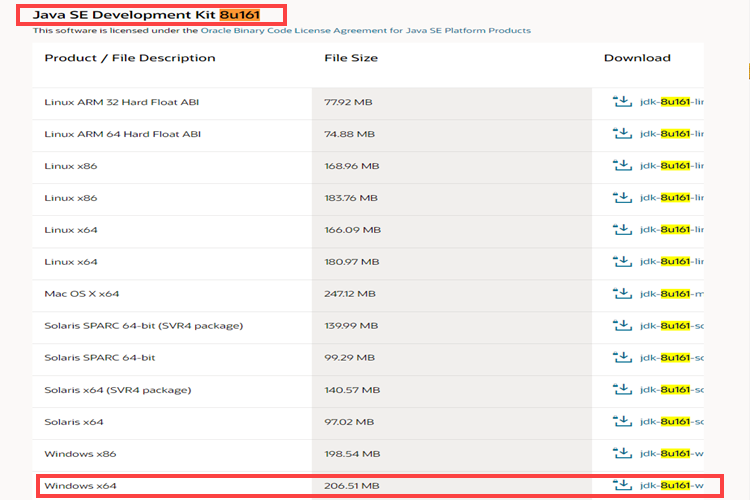Click the 166.09 MB file size
Image resolution: width=750 pixels, height=500 pixels.
coord(353,230)
